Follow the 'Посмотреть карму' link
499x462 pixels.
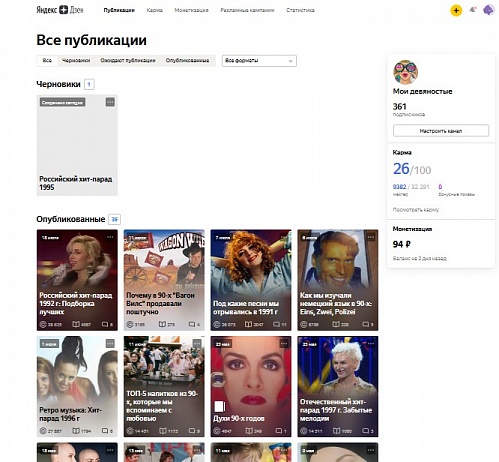click(x=416, y=210)
